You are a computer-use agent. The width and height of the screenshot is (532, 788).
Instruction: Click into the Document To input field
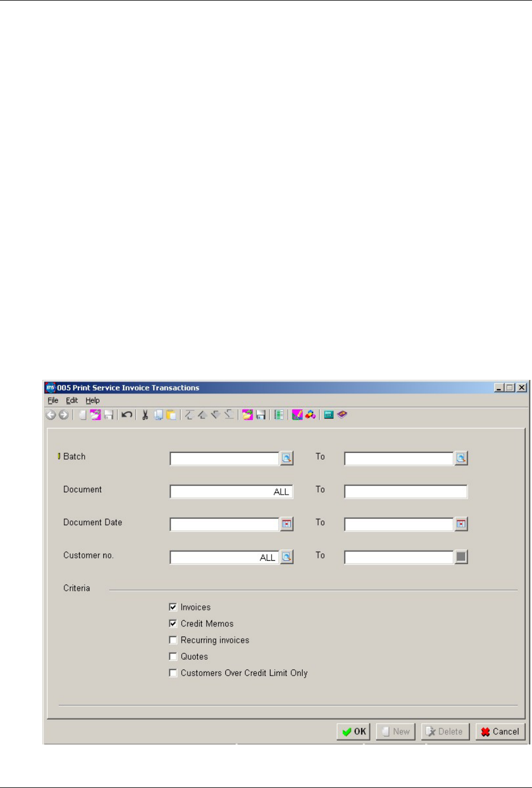tap(406, 492)
